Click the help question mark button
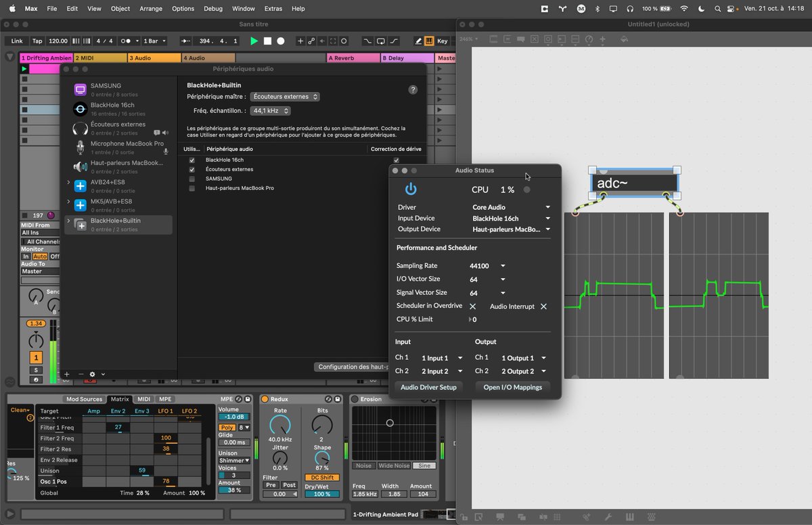Viewport: 812px width, 525px height. (x=413, y=89)
